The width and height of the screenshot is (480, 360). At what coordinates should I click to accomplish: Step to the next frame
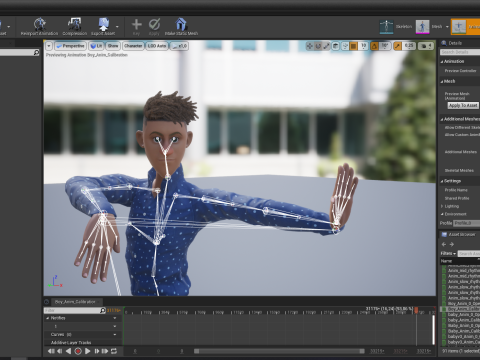click(x=97, y=351)
